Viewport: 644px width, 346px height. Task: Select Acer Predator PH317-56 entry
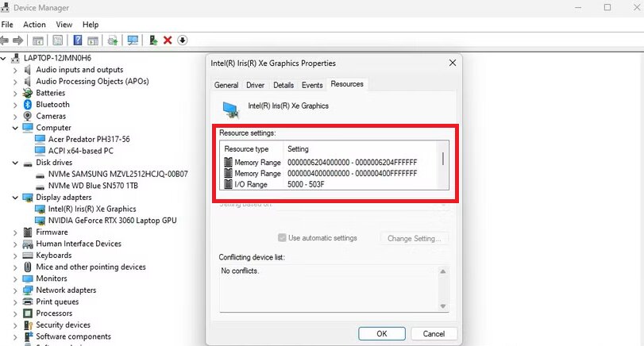coord(89,140)
